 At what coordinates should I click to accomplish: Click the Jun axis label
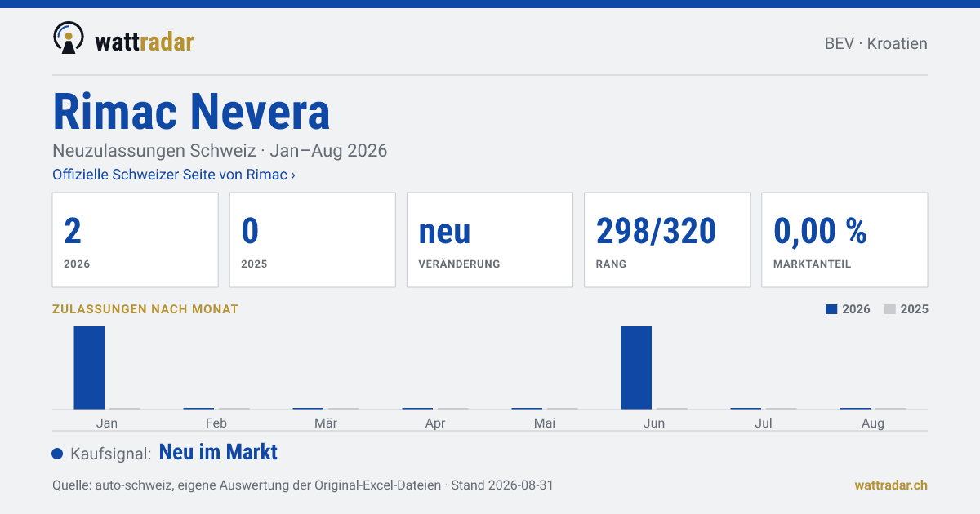(x=654, y=423)
